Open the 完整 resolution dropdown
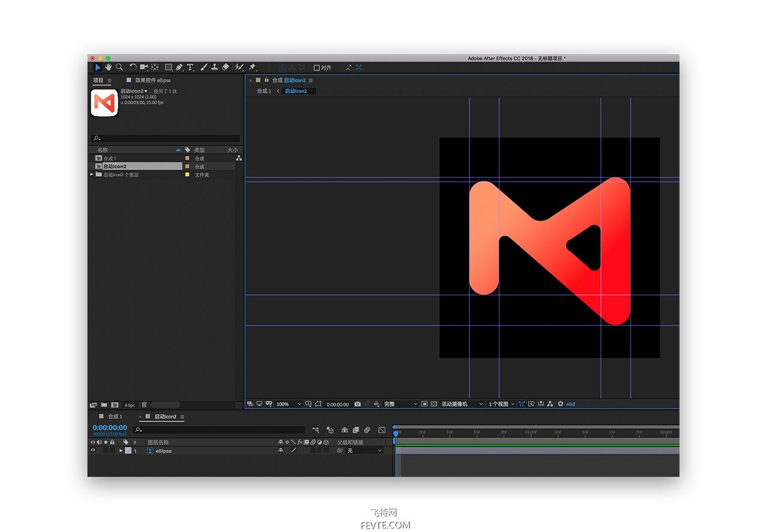The height and width of the screenshot is (532, 767). click(400, 404)
